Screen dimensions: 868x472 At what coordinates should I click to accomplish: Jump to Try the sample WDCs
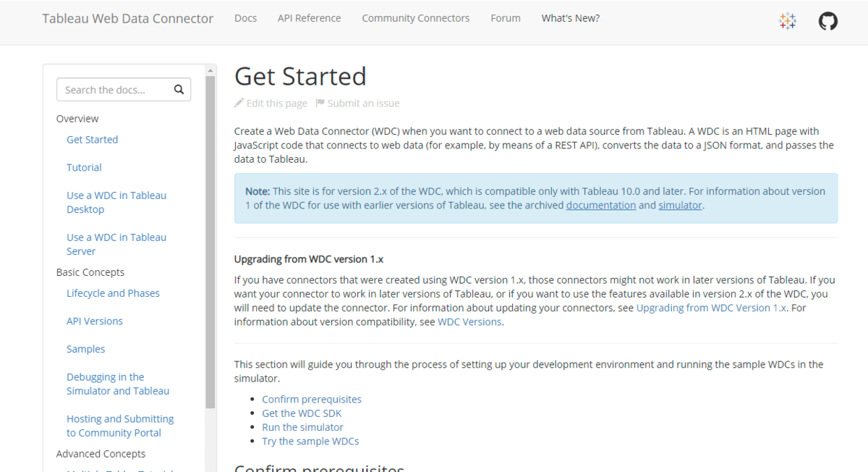click(x=310, y=441)
